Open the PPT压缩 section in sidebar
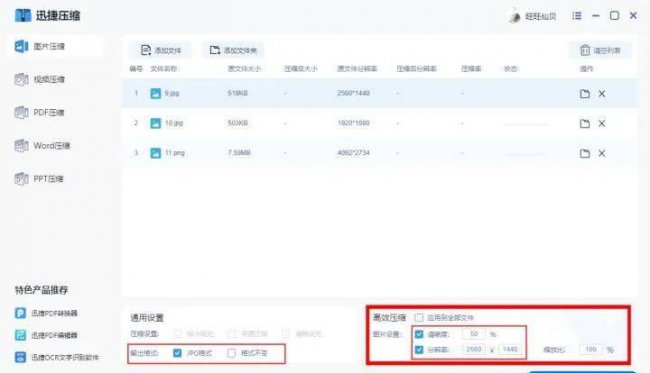 tap(39, 179)
